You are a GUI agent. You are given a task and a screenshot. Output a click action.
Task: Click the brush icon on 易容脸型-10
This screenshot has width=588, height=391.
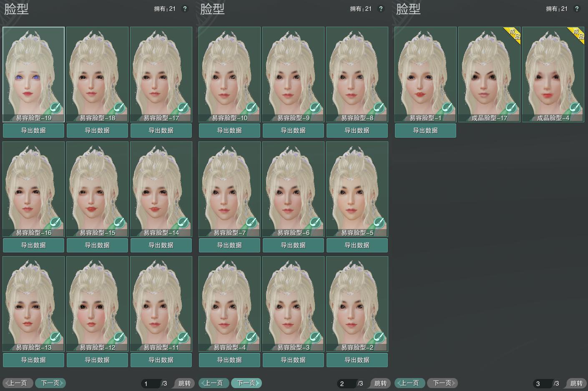(252, 108)
